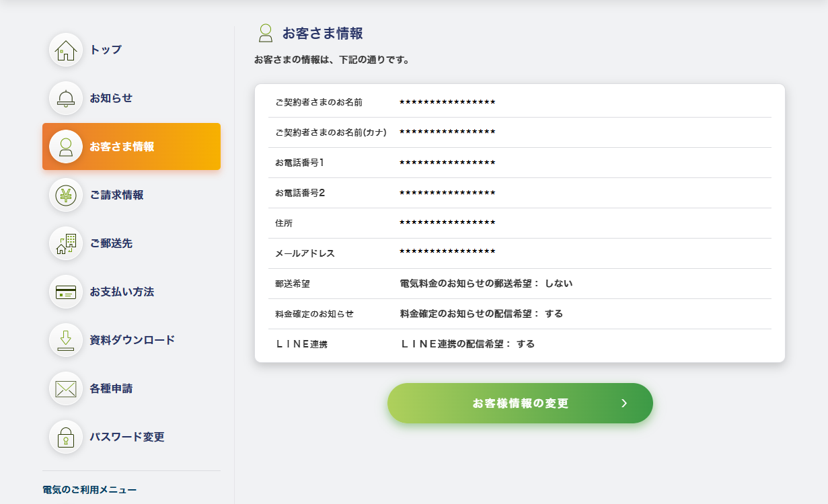
Task: Click the building icon for ご郵送先
Action: 66,243
